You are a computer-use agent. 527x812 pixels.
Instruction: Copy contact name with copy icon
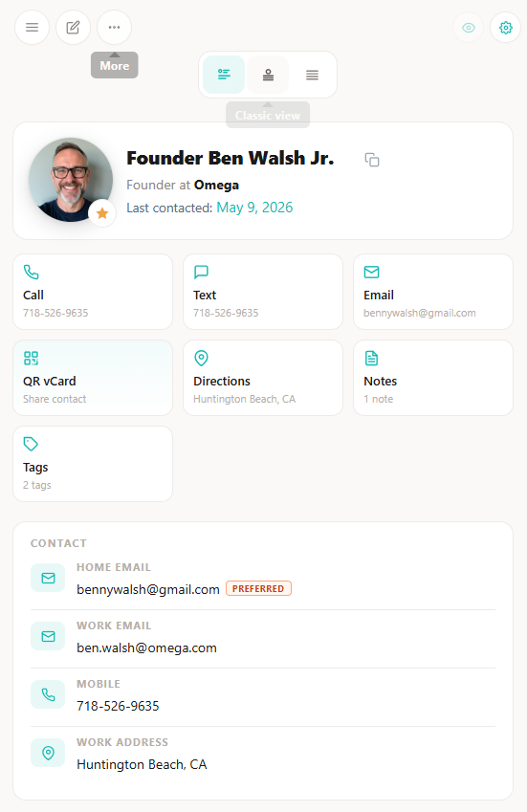pyautogui.click(x=372, y=160)
